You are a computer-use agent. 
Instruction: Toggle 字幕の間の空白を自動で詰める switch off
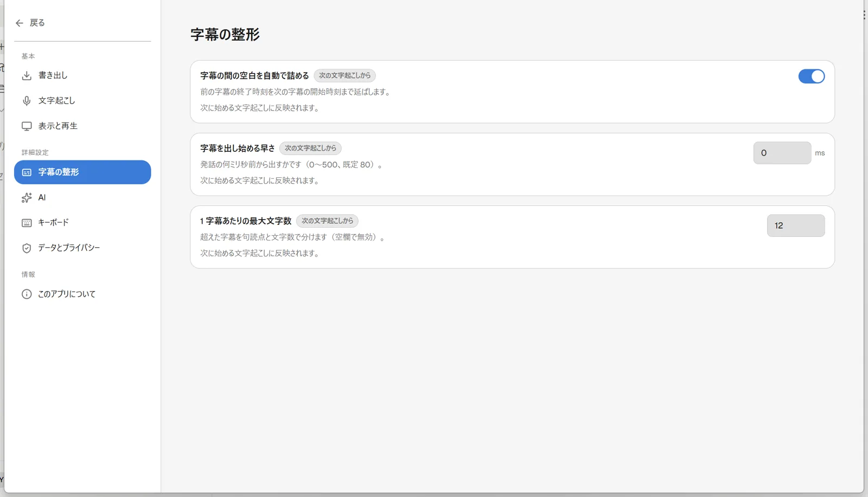[x=812, y=76]
